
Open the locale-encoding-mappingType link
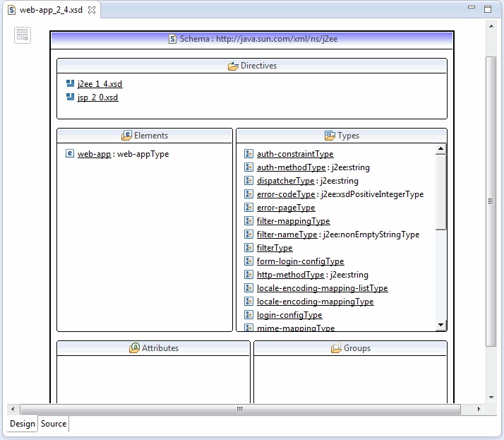coord(315,302)
